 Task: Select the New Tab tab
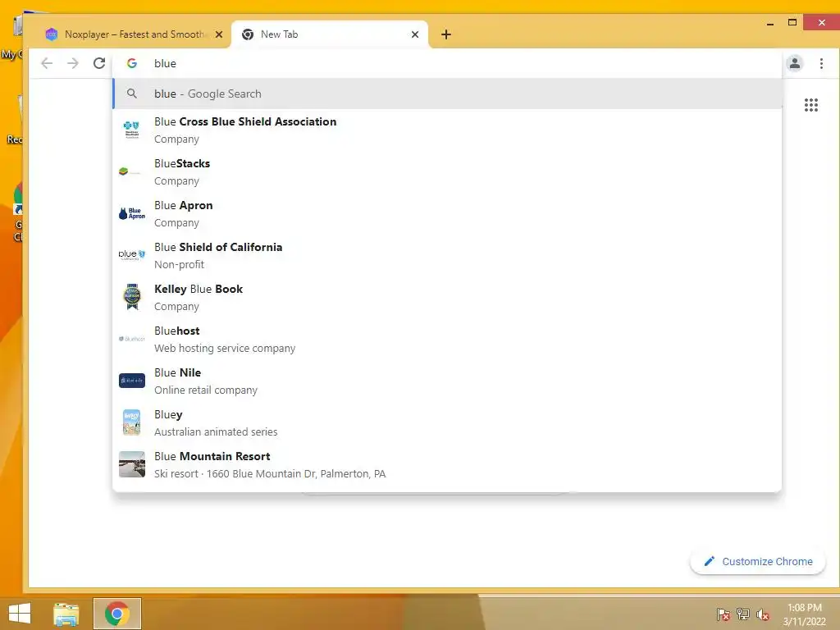point(330,34)
